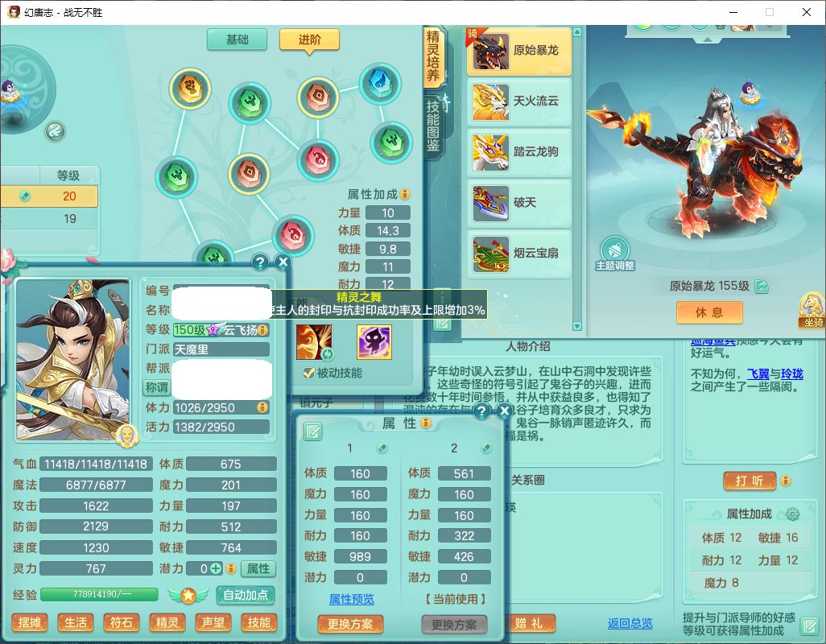Click the blue flame rune node
The image size is (826, 644).
coord(380,83)
